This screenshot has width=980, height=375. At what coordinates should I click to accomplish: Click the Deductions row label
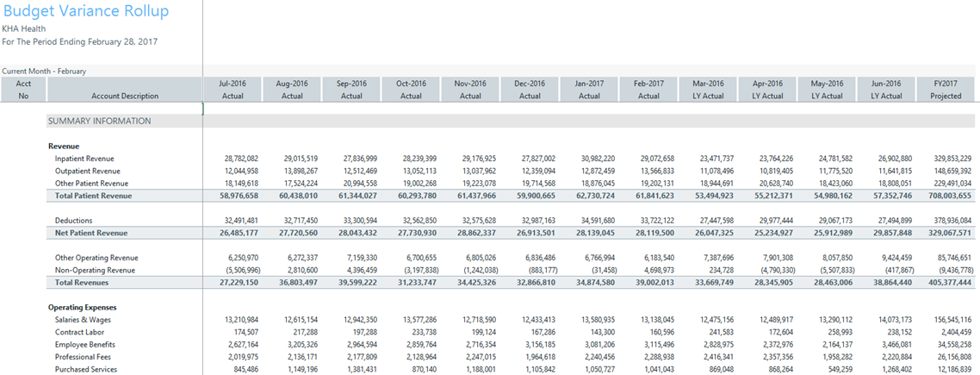click(x=74, y=221)
